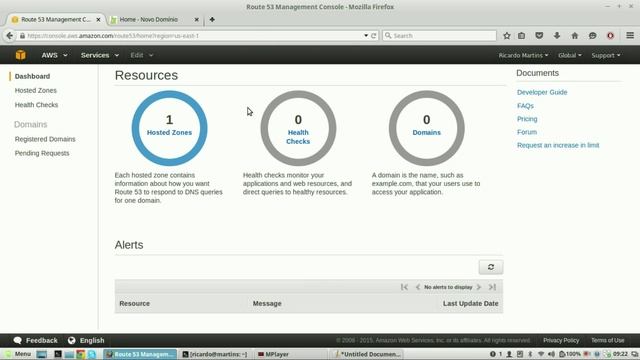Click the 0 Health Checks circle
640x360 pixels.
click(x=298, y=128)
